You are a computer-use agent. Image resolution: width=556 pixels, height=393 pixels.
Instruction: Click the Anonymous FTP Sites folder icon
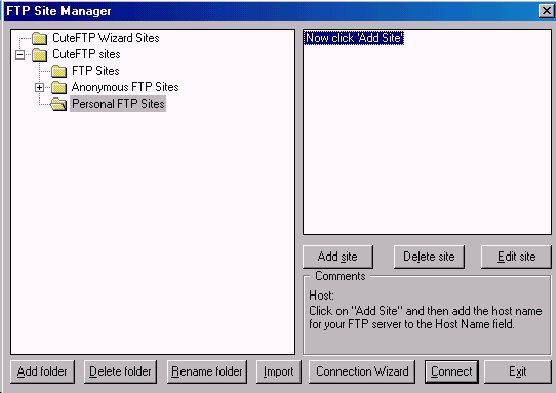coord(59,87)
